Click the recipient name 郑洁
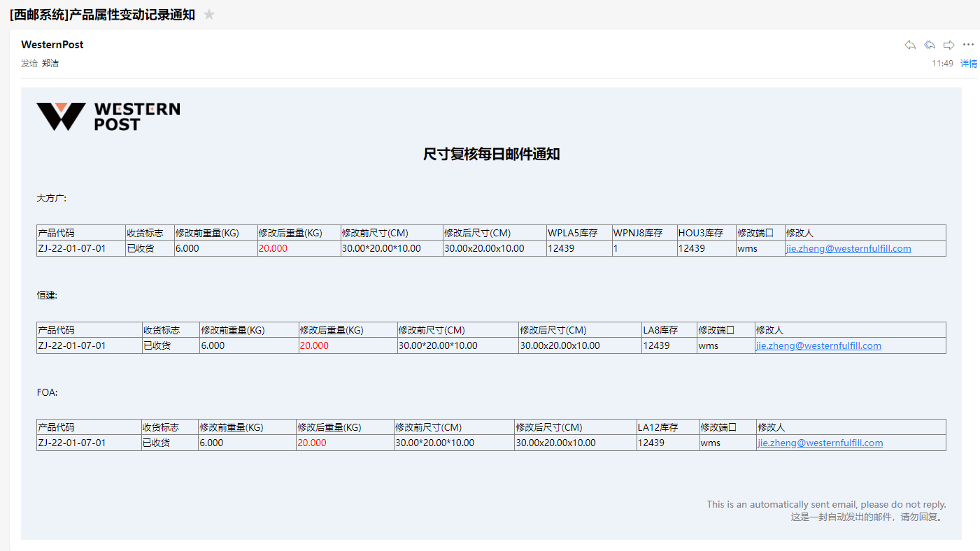The height and width of the screenshot is (551, 980). (x=50, y=64)
